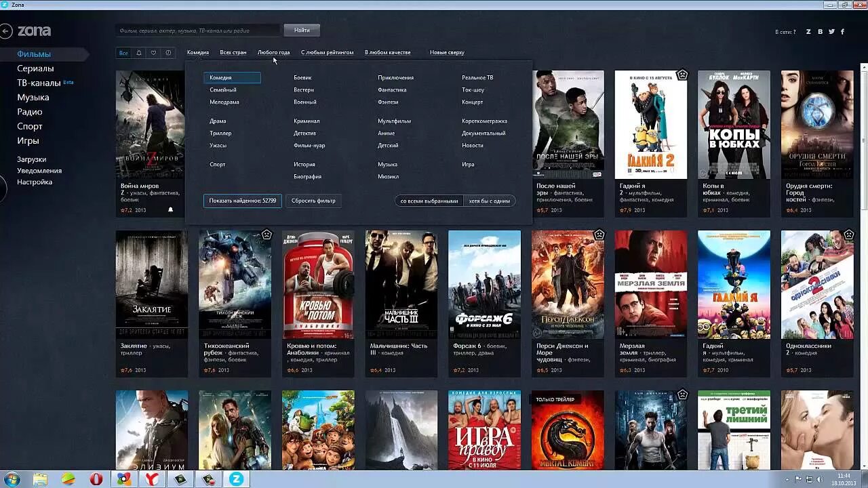
Task: Show subscribed movies via the bell filter icon
Action: tap(139, 52)
